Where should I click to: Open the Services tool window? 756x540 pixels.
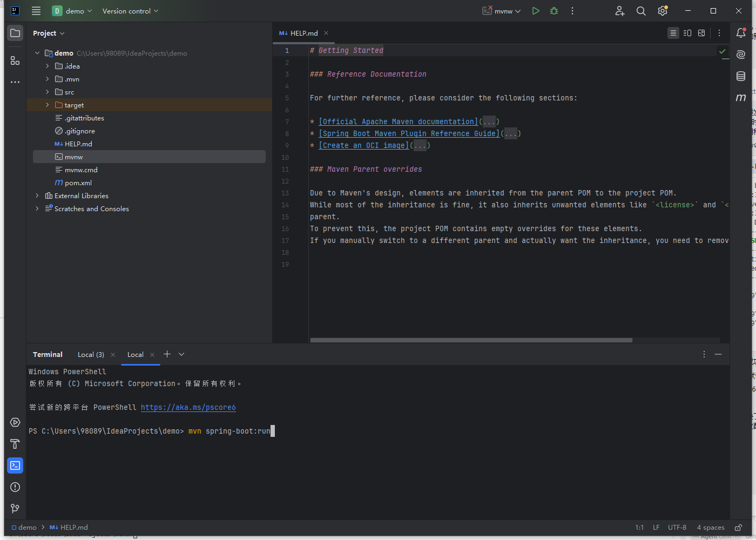(x=15, y=422)
